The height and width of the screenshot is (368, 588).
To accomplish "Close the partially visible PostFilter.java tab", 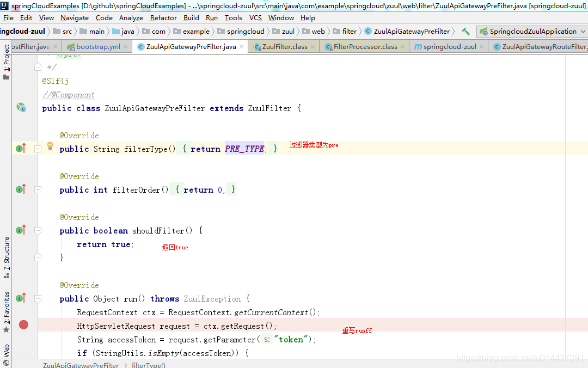I will (x=55, y=46).
